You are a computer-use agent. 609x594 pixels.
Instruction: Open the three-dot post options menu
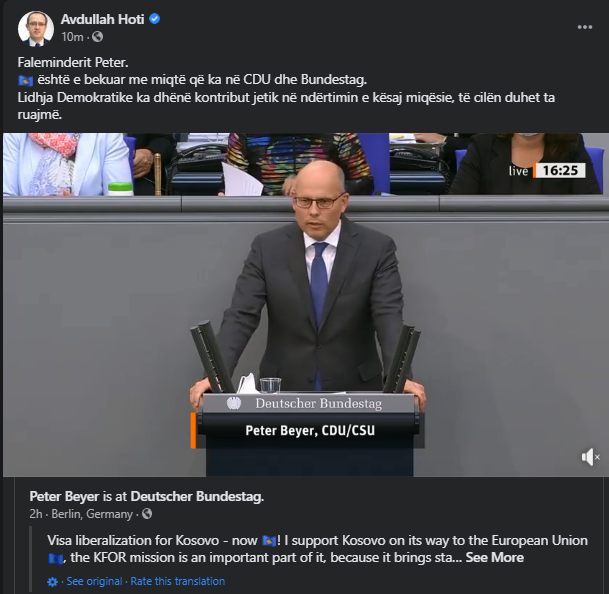pyautogui.click(x=585, y=27)
